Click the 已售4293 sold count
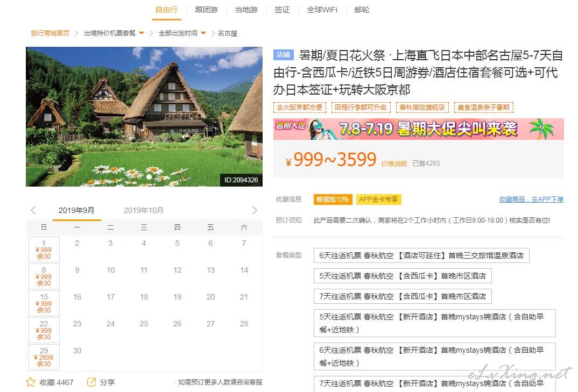 tap(426, 163)
